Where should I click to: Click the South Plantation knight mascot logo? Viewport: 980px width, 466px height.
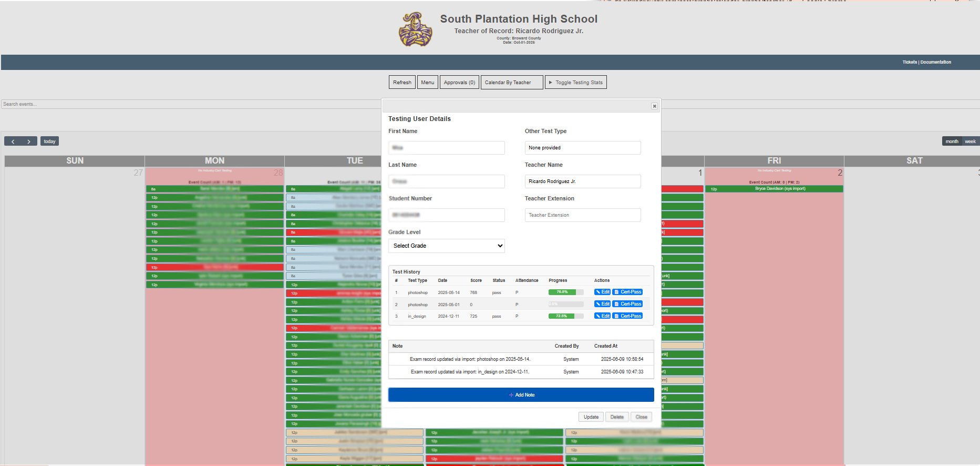[416, 29]
